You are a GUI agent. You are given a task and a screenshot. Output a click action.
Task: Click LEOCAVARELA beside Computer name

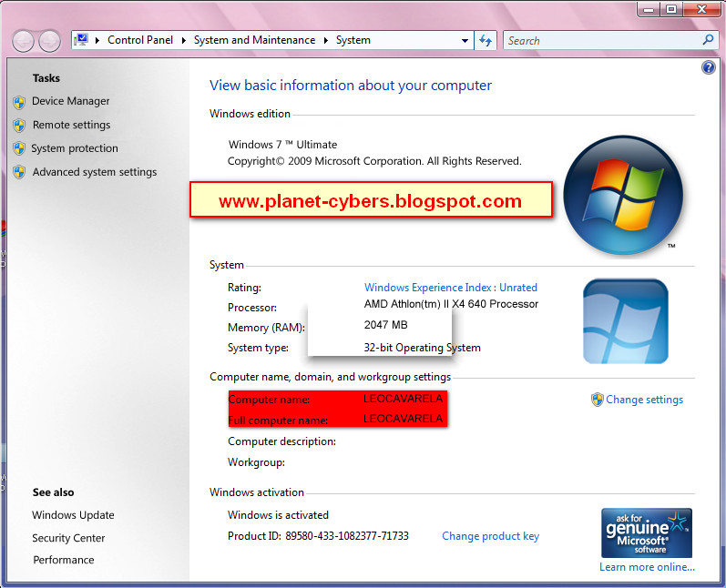404,399
